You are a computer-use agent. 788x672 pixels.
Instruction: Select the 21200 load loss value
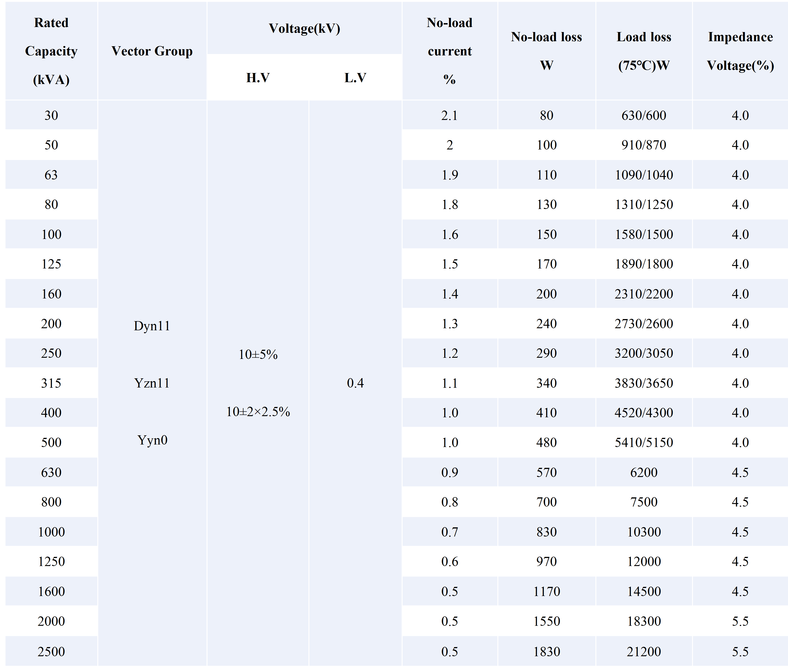(x=644, y=651)
